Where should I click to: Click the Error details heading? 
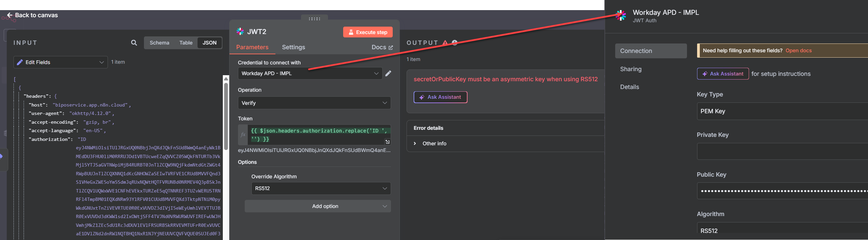(x=428, y=128)
